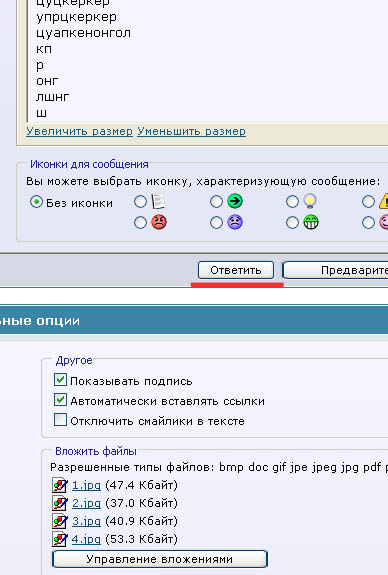Click the attachment icon beside 2.jpg

pyautogui.click(x=60, y=503)
